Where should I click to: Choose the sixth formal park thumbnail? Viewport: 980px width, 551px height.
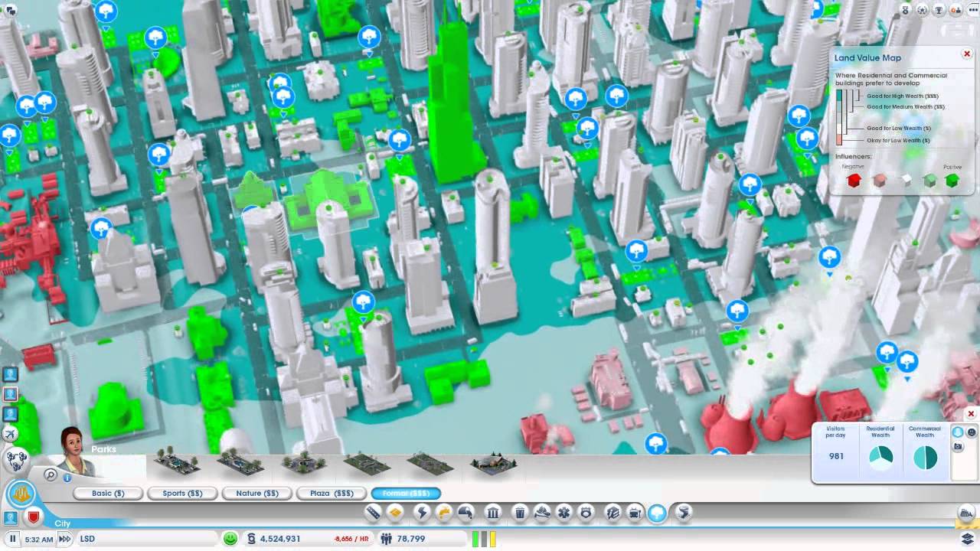point(494,464)
